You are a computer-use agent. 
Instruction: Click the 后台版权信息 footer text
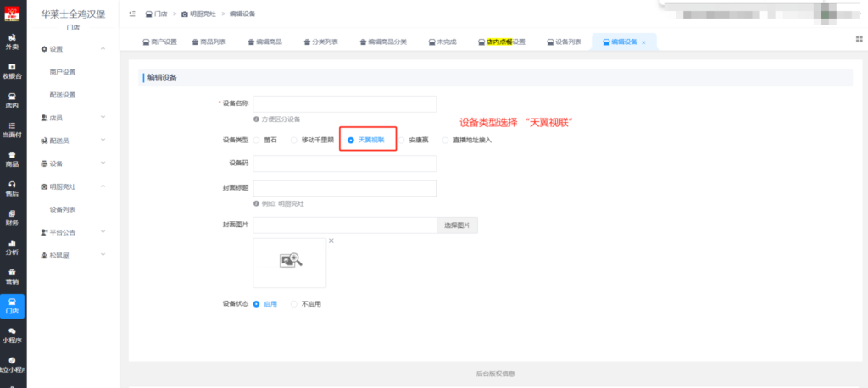tap(495, 374)
